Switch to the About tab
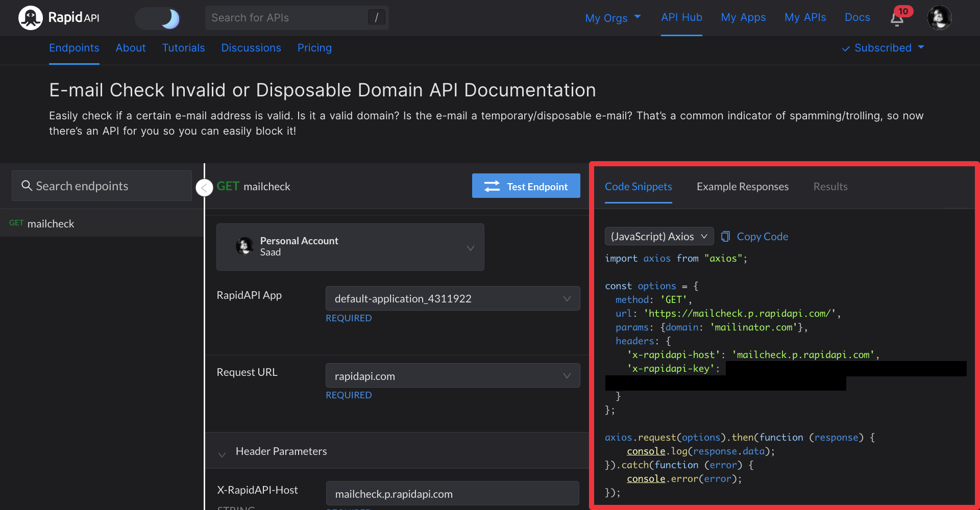980x510 pixels. 130,48
